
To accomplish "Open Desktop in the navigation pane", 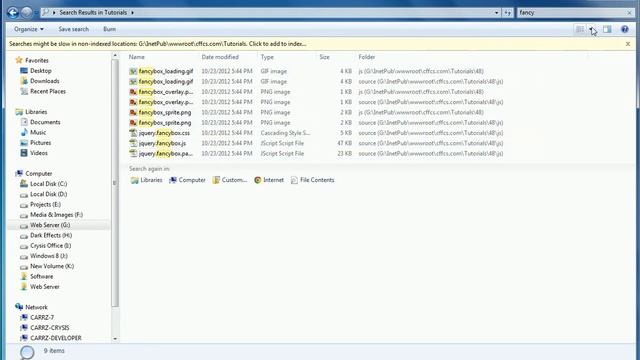I will click(41, 71).
